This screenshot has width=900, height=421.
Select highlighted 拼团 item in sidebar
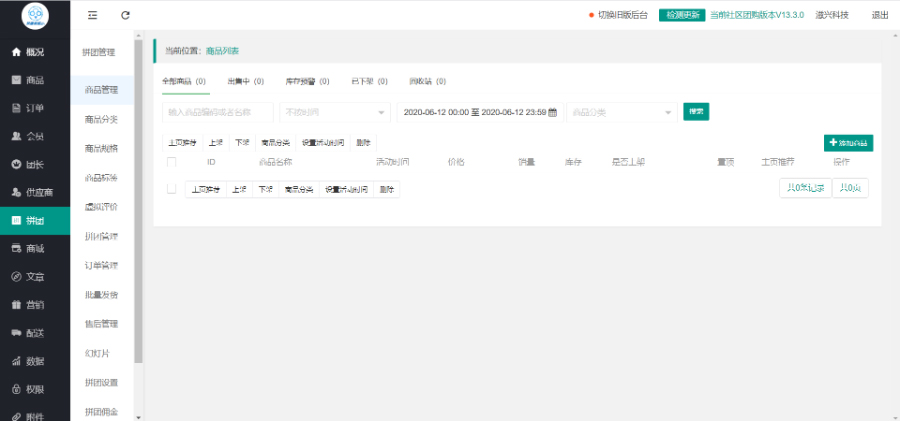pos(35,221)
